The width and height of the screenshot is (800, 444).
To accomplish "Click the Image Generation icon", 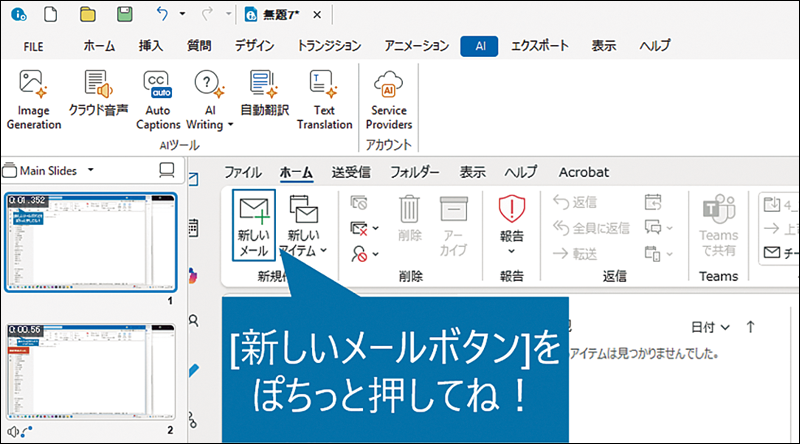I will pos(34,100).
